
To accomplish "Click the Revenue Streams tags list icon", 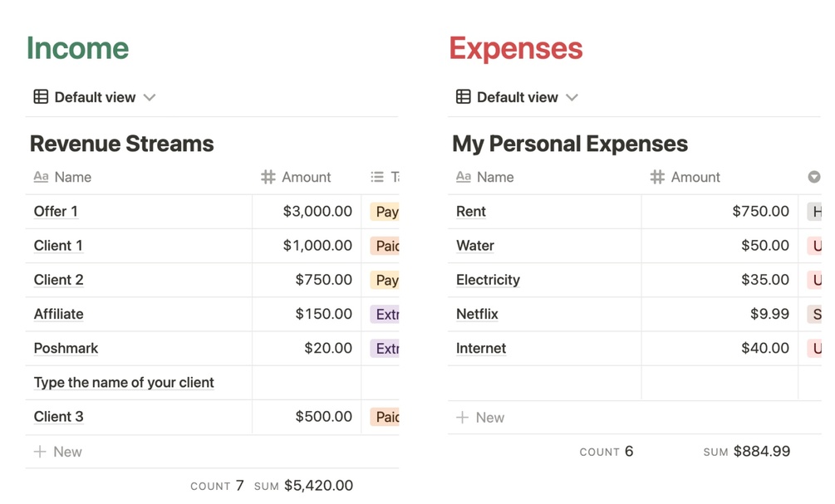I will (x=377, y=177).
